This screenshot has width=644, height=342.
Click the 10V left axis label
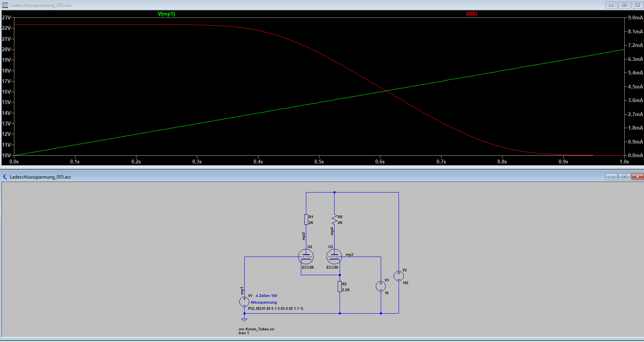pos(6,155)
